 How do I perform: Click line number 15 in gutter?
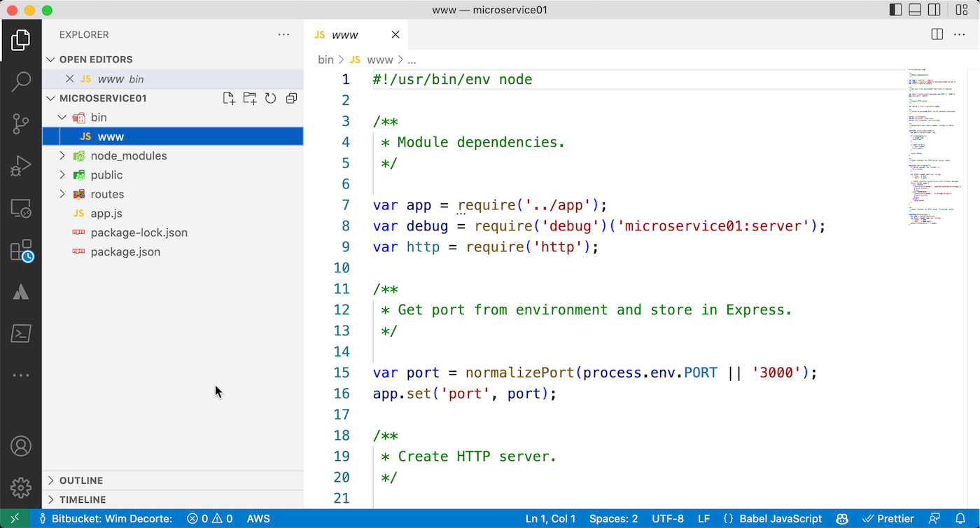pyautogui.click(x=341, y=373)
